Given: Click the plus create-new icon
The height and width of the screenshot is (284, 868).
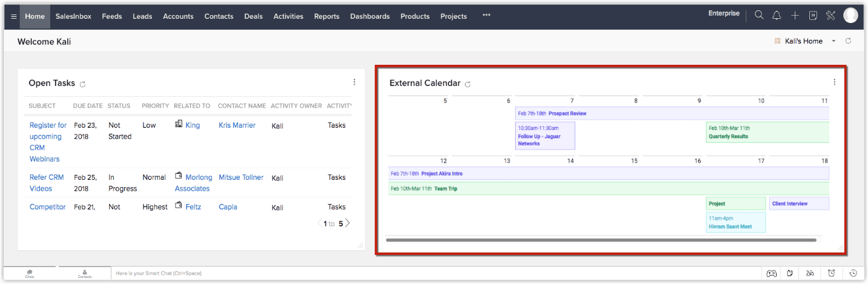Looking at the screenshot, I should [x=795, y=16].
